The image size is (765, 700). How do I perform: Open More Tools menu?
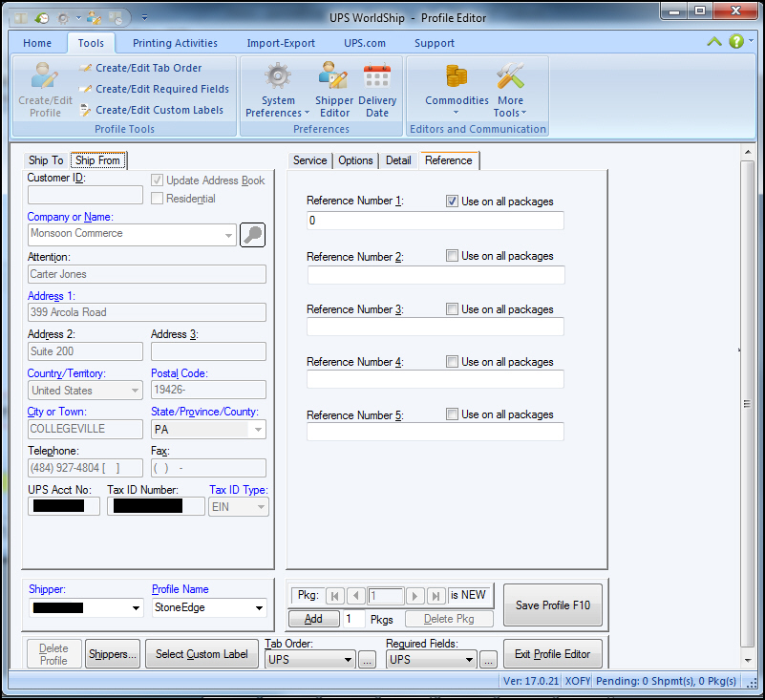(510, 78)
